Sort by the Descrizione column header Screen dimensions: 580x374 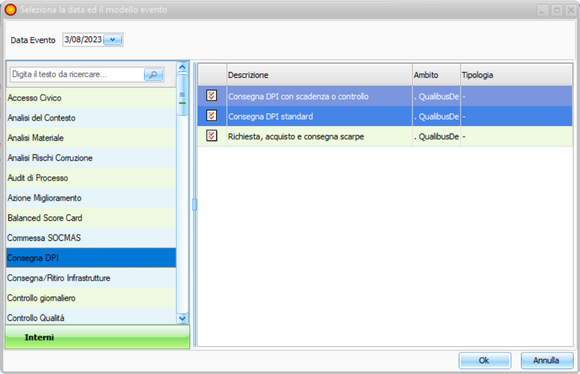pyautogui.click(x=319, y=75)
